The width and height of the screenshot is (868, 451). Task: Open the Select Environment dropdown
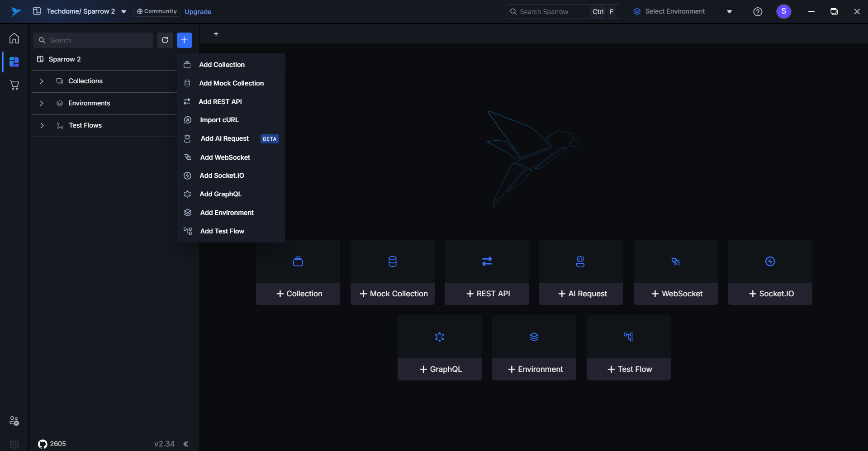point(682,12)
